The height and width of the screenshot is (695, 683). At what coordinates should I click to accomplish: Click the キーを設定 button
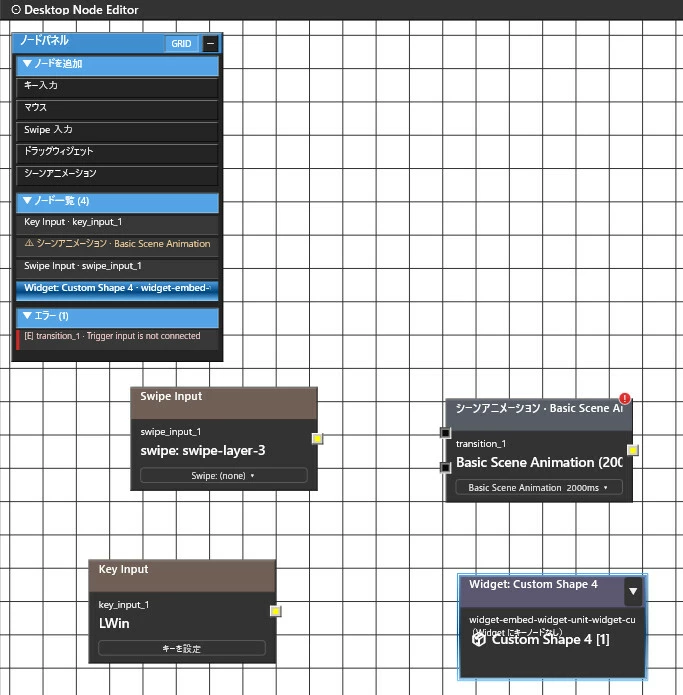coord(182,648)
